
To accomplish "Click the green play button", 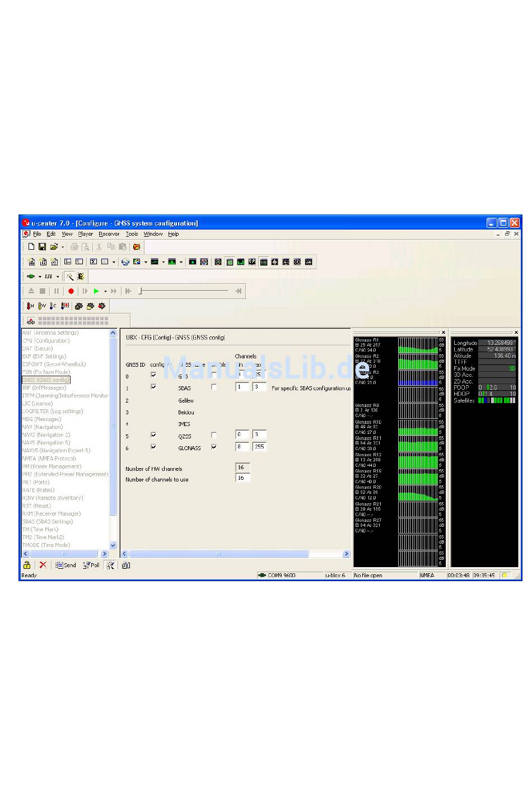I will (x=96, y=291).
